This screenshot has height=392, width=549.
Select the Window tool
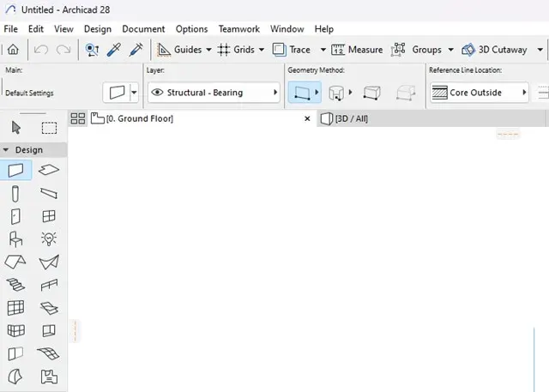point(49,216)
